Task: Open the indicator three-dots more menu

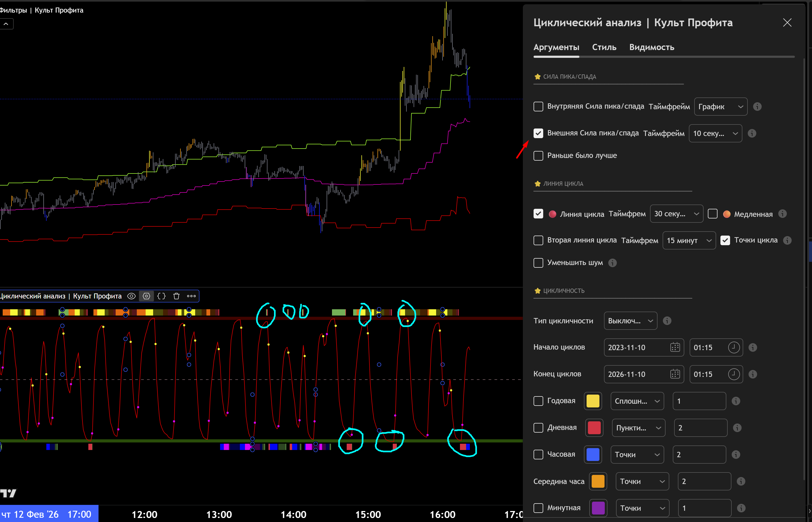Action: (191, 296)
